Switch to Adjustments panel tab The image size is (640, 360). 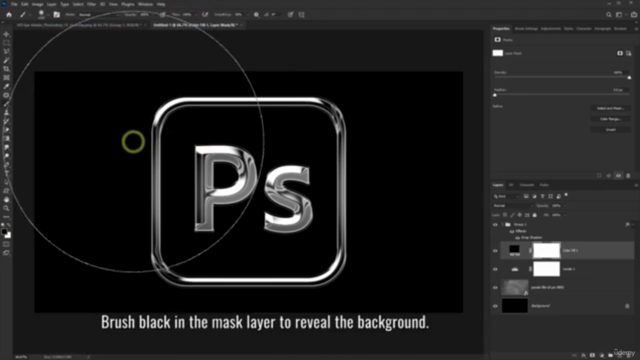tap(551, 29)
